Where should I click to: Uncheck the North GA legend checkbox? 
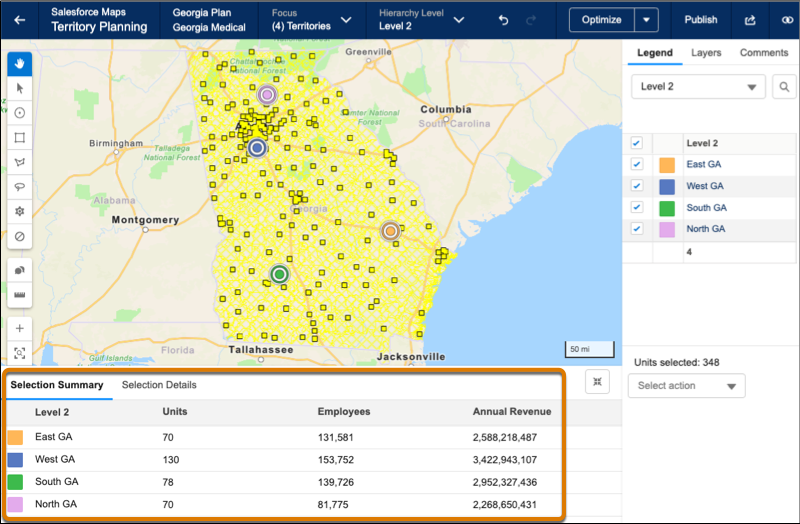[636, 229]
